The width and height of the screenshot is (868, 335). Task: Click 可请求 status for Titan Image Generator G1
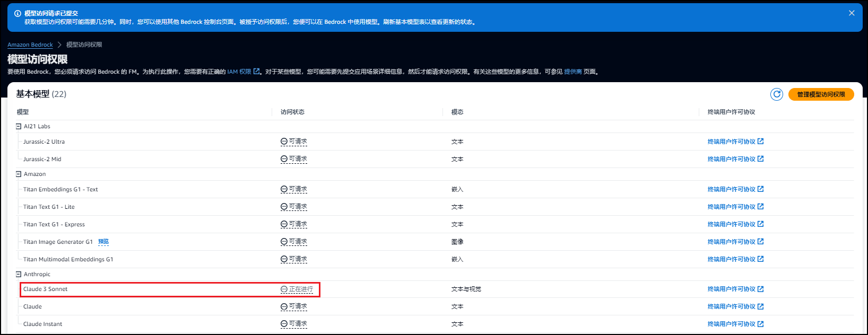click(x=294, y=242)
